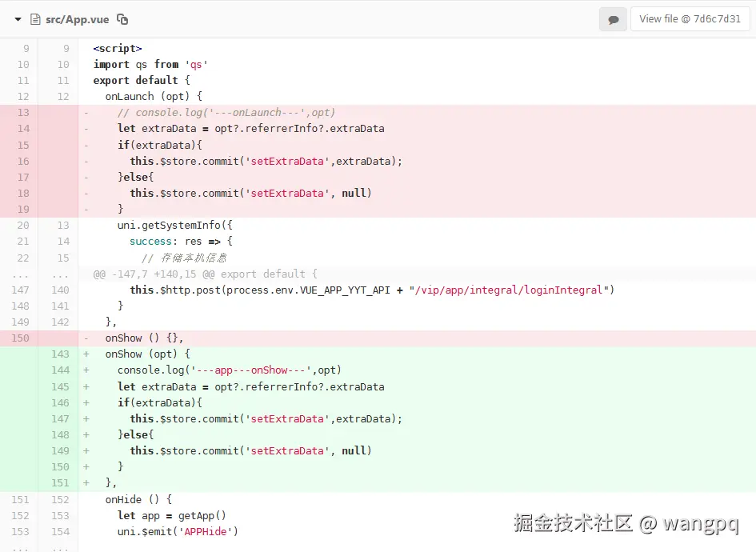The width and height of the screenshot is (756, 552).
Task: Click the red minus marker on line 13
Action: [86, 112]
